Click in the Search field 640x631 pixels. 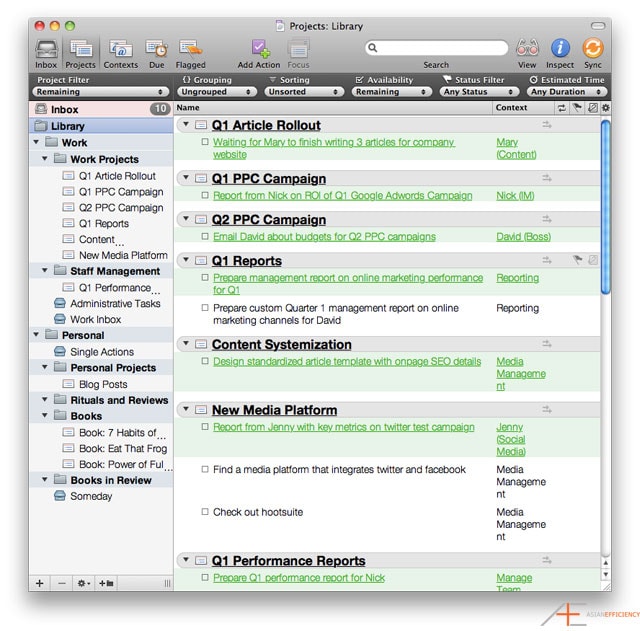(x=436, y=48)
